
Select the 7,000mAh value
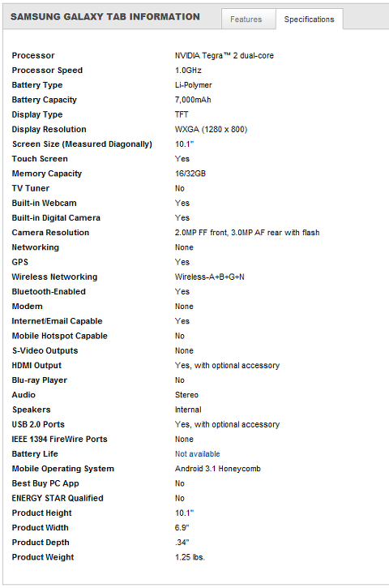pyautogui.click(x=193, y=100)
